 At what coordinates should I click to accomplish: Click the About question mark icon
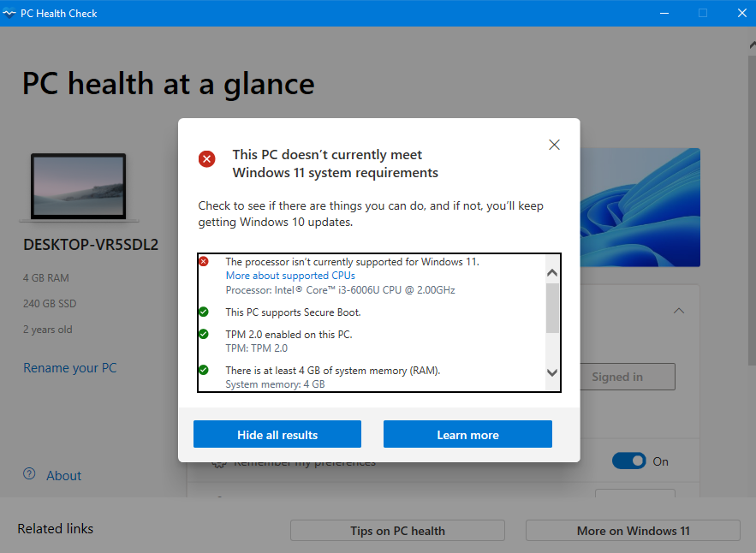click(x=29, y=473)
